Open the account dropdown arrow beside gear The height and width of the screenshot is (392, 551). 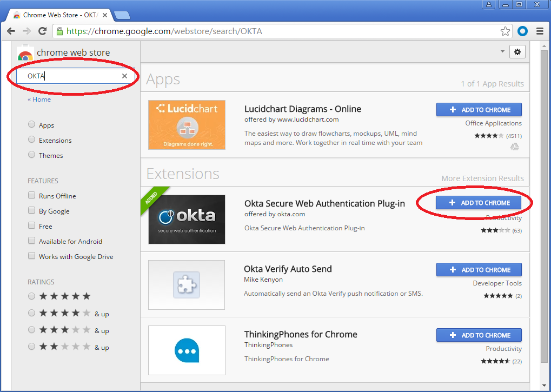coord(502,51)
